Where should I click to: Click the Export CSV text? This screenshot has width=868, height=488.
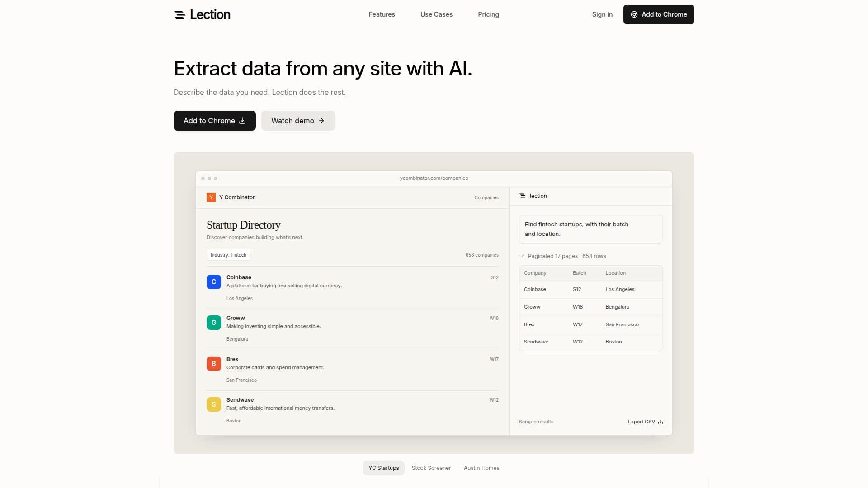click(642, 422)
